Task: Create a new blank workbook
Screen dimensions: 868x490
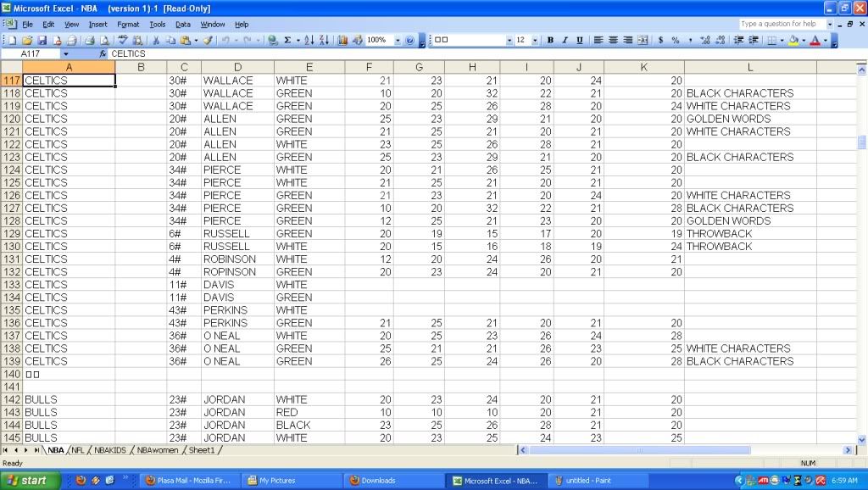Action: (12, 40)
